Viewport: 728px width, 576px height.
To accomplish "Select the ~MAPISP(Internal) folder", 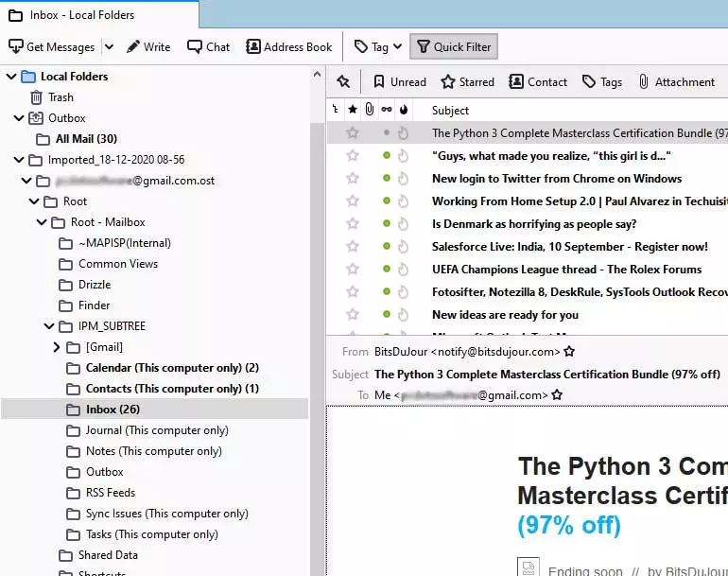I will point(125,243).
